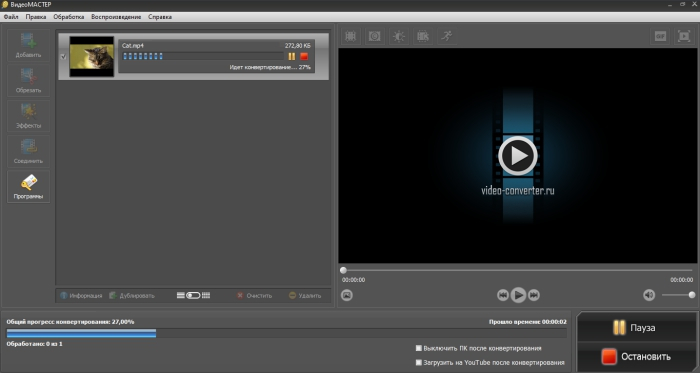
Task: Select the Соединить join videos icon
Action: [28, 151]
